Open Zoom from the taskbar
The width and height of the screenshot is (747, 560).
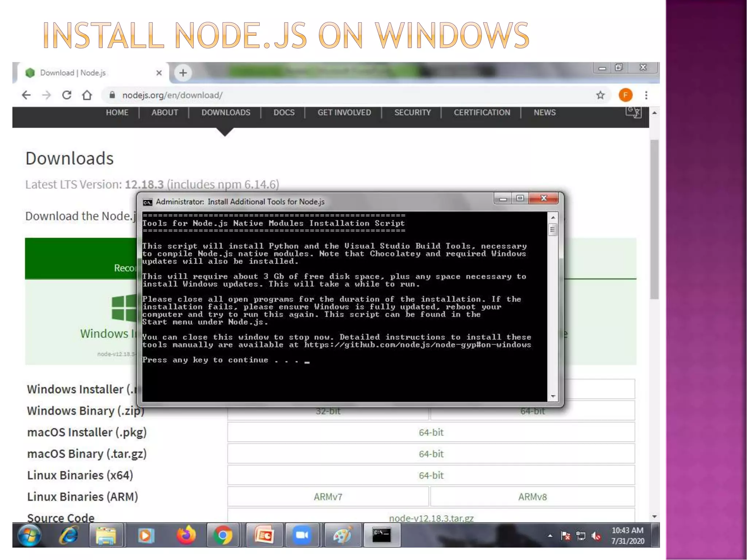(x=302, y=535)
